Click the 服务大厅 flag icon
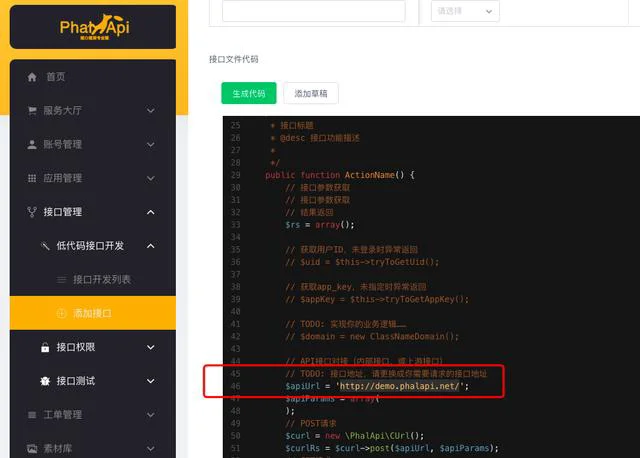 click(32, 111)
